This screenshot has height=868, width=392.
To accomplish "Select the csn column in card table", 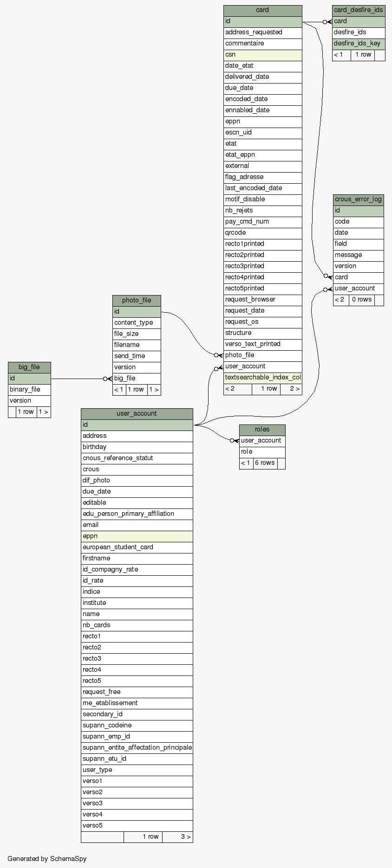I will click(262, 55).
